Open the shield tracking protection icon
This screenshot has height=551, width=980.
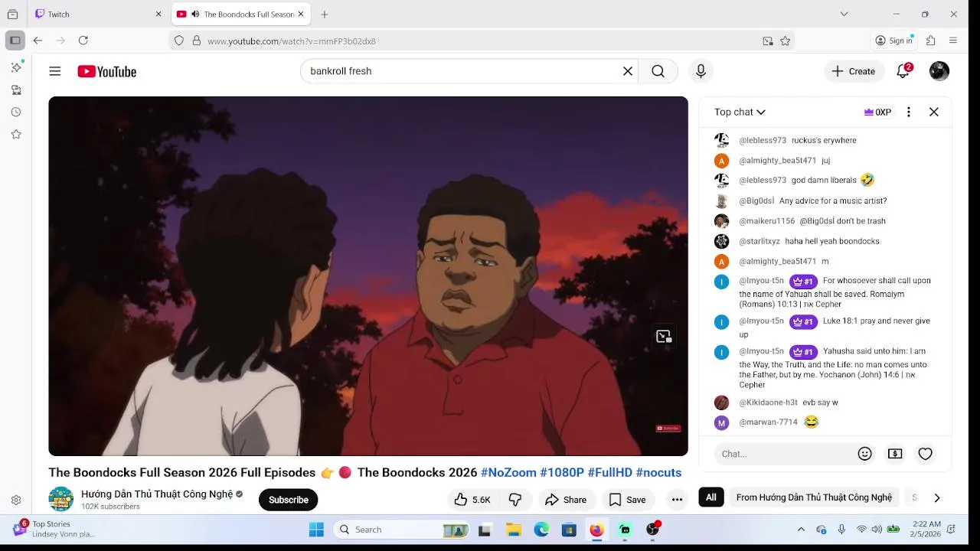pos(179,41)
